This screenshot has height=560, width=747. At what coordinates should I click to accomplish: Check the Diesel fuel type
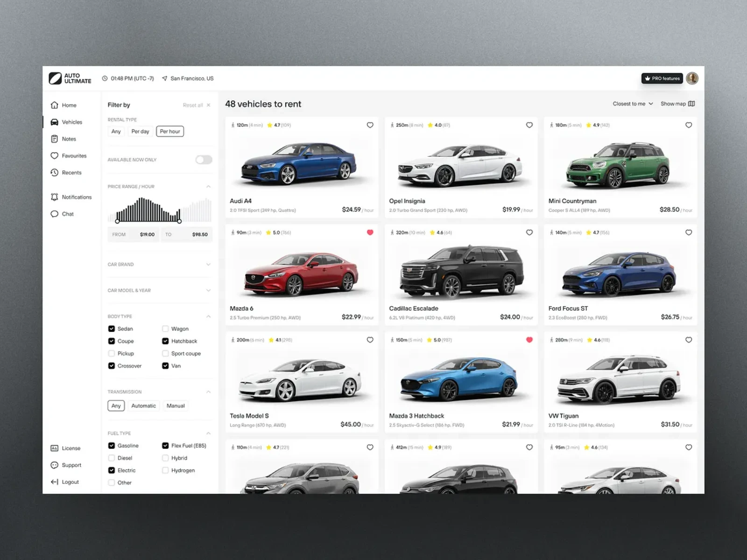112,458
